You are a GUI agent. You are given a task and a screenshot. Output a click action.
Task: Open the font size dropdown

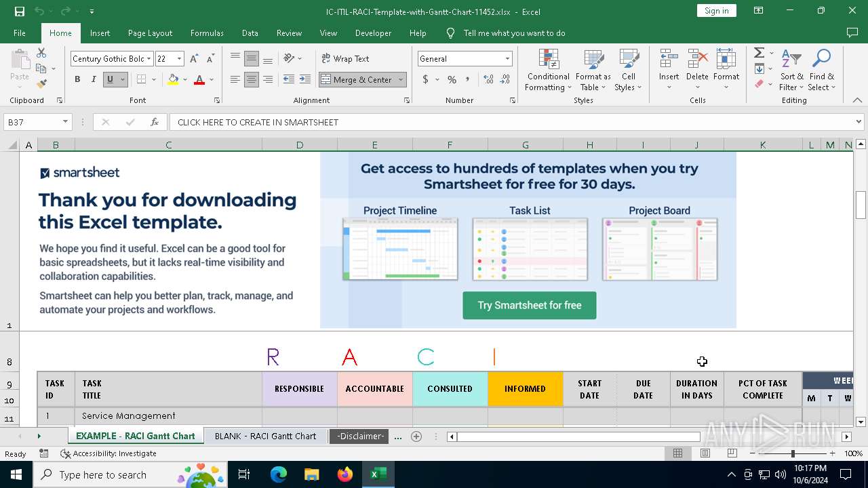tap(179, 59)
